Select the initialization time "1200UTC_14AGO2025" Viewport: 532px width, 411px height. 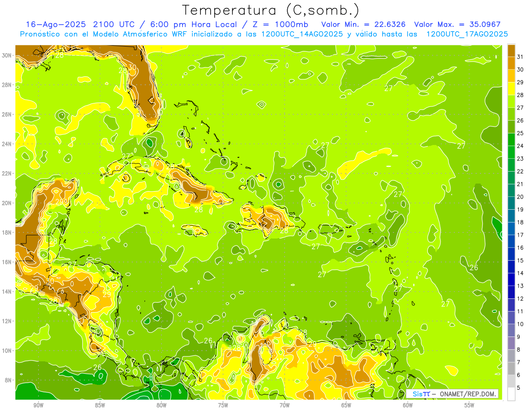tap(302, 34)
